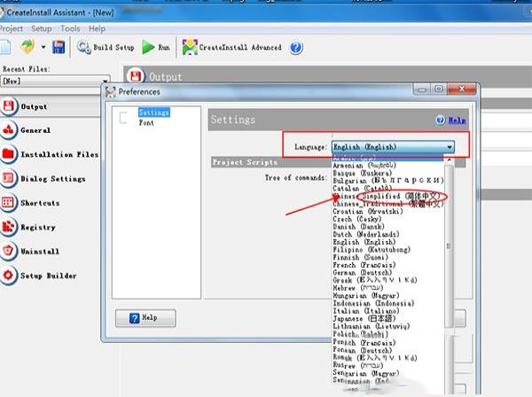The width and height of the screenshot is (532, 397).
Task: Choose English (English) in list
Action: [x=364, y=242]
